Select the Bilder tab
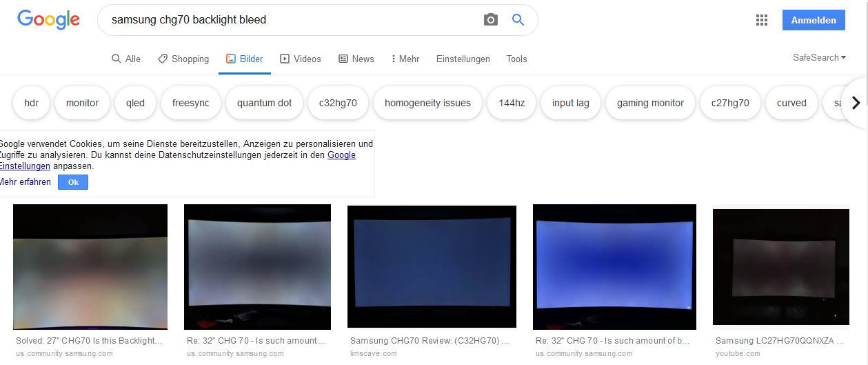This screenshot has width=868, height=365. click(x=245, y=59)
